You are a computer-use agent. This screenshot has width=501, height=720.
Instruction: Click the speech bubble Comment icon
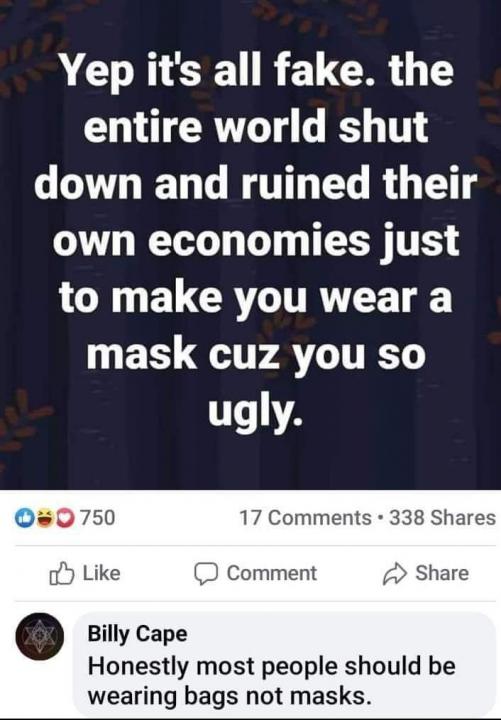click(205, 574)
